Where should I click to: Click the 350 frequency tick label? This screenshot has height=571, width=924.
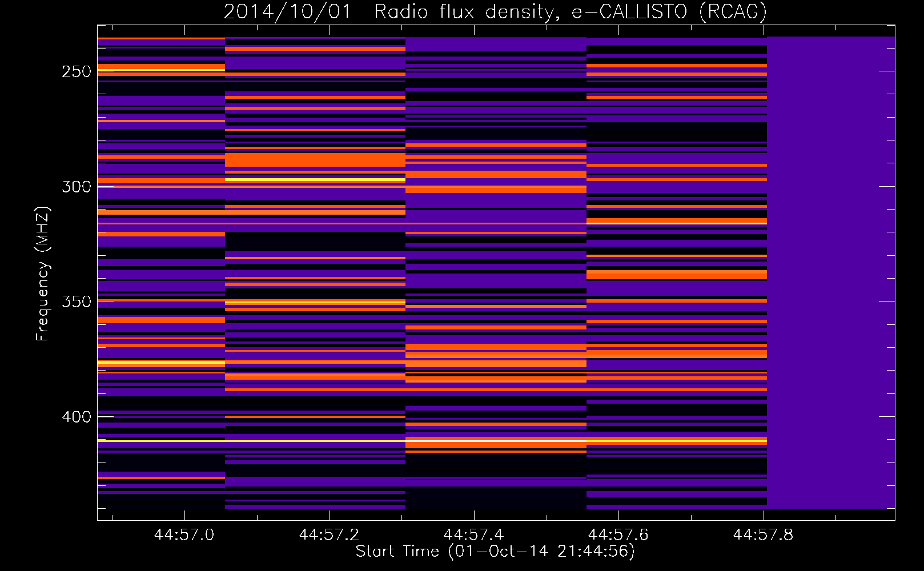click(x=77, y=301)
